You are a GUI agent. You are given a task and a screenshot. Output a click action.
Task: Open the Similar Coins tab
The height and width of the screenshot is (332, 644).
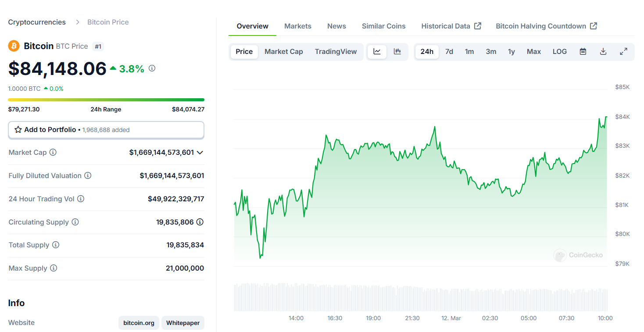[x=384, y=26]
